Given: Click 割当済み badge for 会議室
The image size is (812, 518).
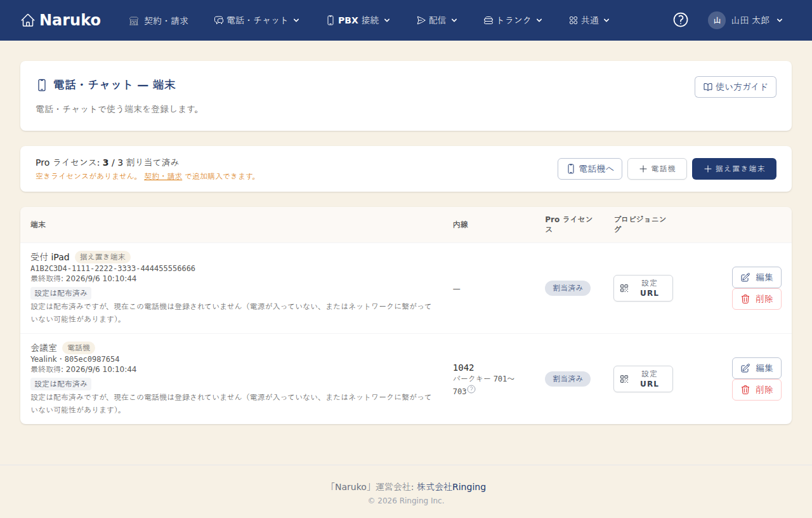Looking at the screenshot, I should 568,379.
